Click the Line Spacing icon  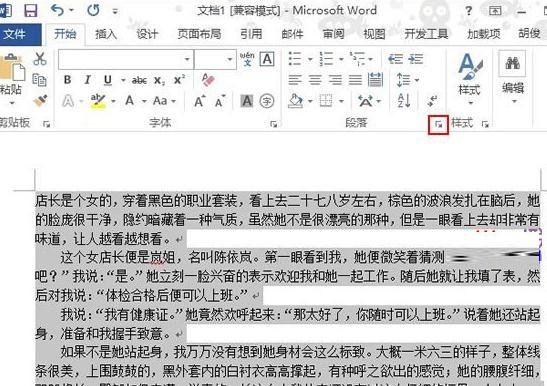pos(403,80)
